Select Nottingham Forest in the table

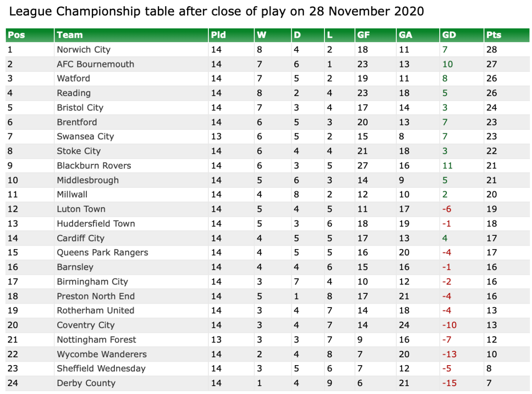(96, 340)
